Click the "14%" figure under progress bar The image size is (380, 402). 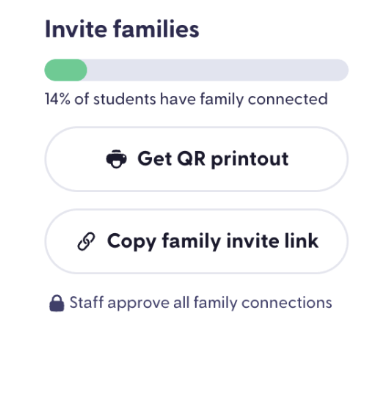coord(57,99)
